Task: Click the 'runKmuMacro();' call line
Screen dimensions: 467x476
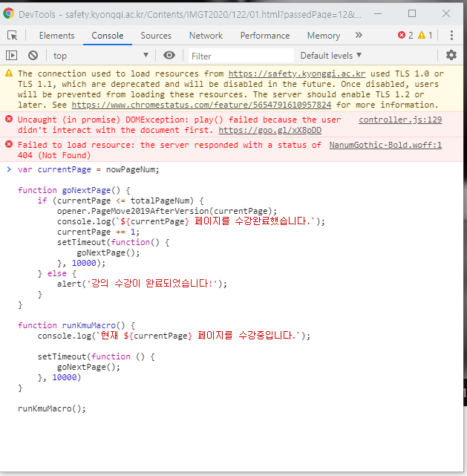Action: tap(52, 408)
